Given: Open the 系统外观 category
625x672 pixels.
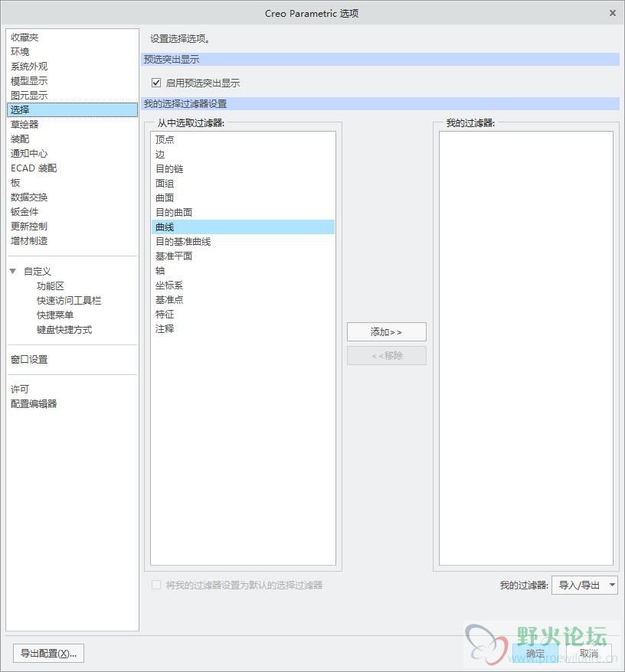Looking at the screenshot, I should pos(29,67).
